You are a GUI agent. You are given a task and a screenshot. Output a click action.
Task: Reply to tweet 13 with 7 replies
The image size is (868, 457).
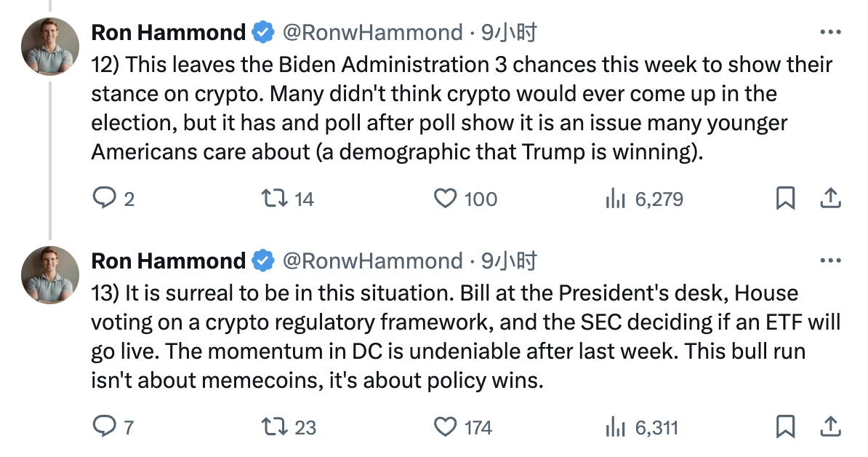[x=104, y=426]
